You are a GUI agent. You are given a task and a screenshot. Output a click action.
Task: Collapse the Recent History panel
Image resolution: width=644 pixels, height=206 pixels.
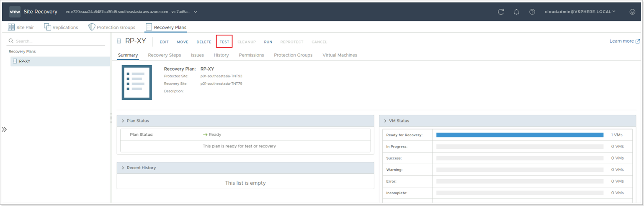point(123,168)
